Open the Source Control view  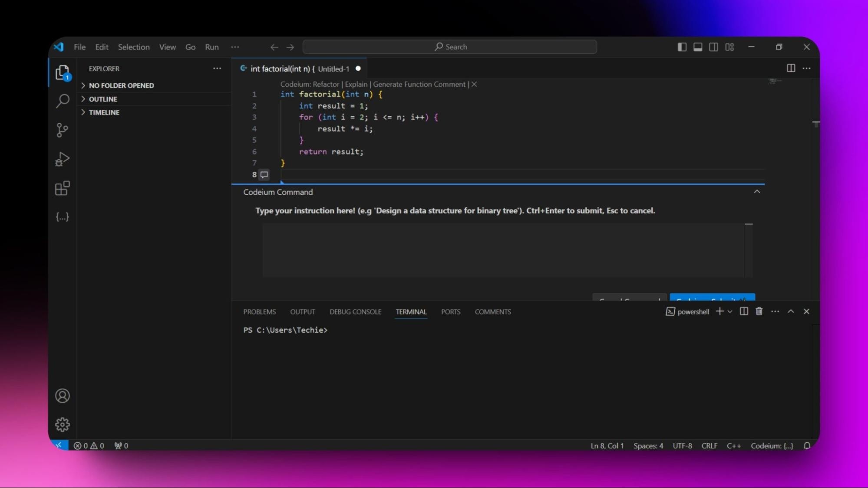[63, 130]
